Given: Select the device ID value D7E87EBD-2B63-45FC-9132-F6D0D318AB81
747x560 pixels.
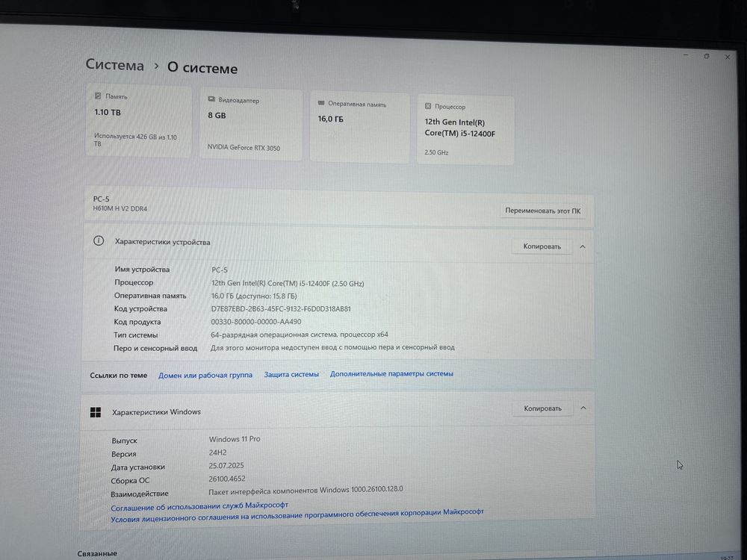Looking at the screenshot, I should 281,308.
